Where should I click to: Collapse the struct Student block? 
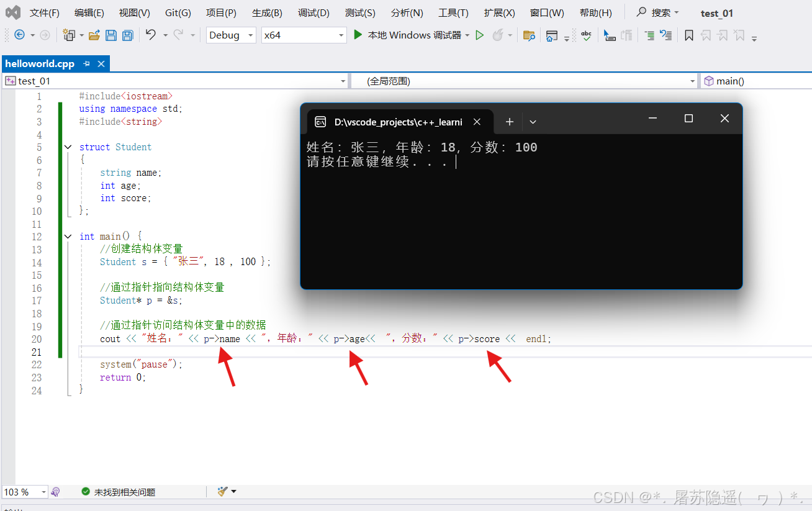point(68,147)
